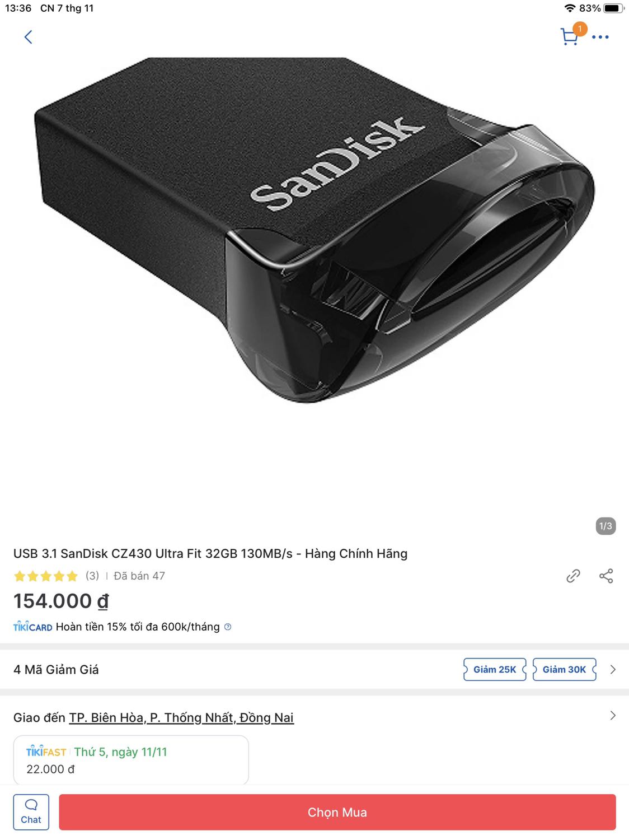The height and width of the screenshot is (840, 629).
Task: Tap the five-star rating icons
Action: coord(46,576)
